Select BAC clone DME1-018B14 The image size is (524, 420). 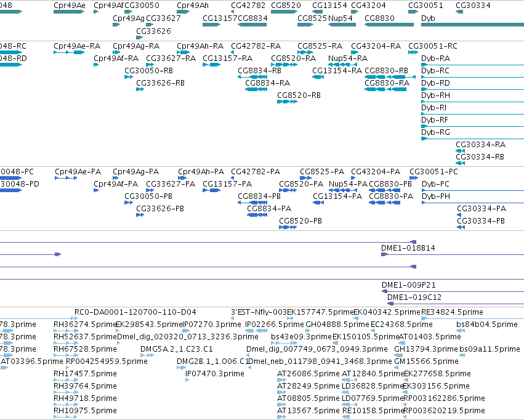[453, 254]
